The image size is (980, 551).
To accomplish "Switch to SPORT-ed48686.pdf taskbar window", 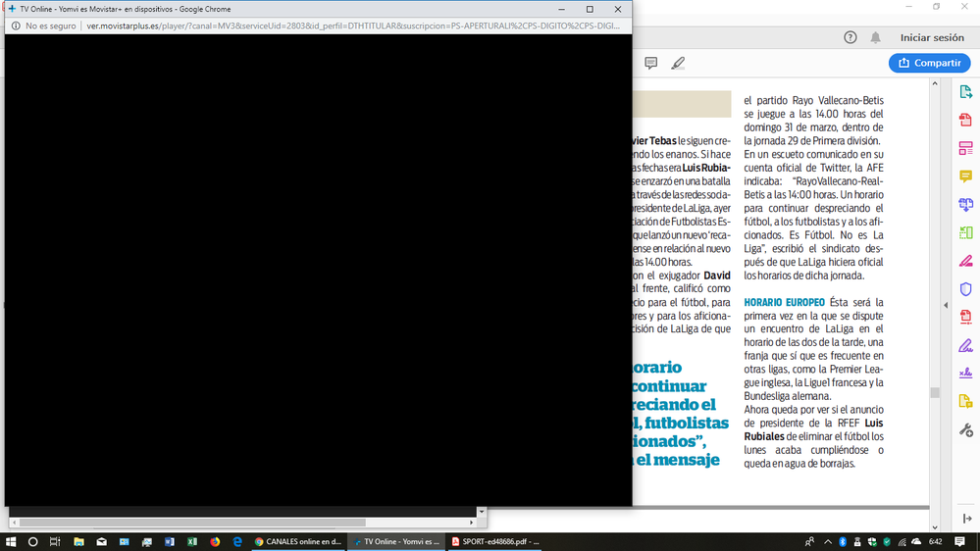I will click(494, 541).
